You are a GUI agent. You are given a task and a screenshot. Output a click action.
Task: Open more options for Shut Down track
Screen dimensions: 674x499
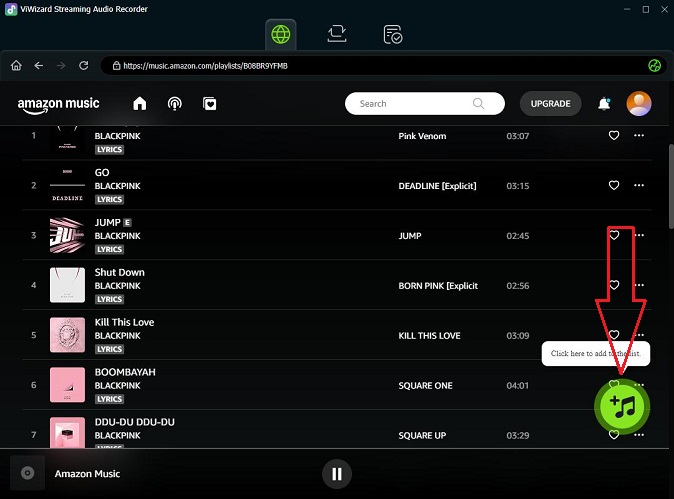coord(639,285)
